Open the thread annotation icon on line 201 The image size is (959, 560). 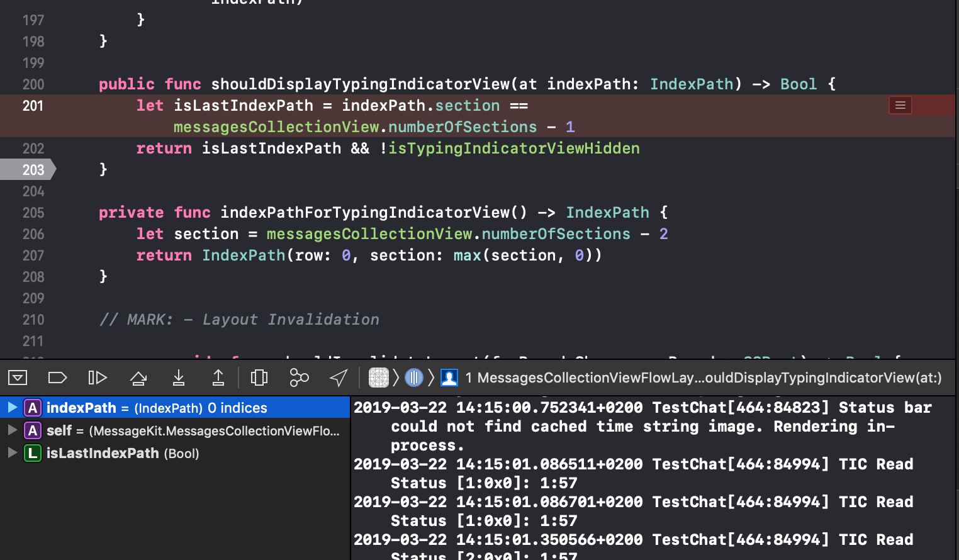[x=900, y=106]
